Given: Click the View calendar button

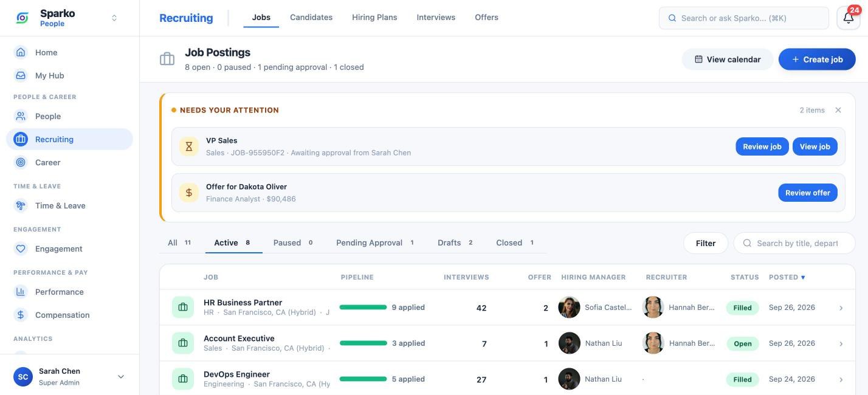Looking at the screenshot, I should click(x=728, y=59).
